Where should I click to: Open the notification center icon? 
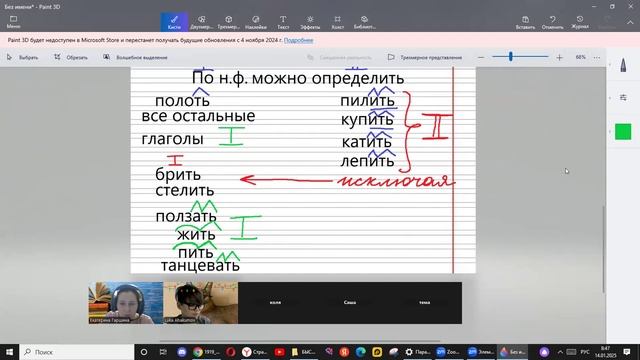pos(627,352)
